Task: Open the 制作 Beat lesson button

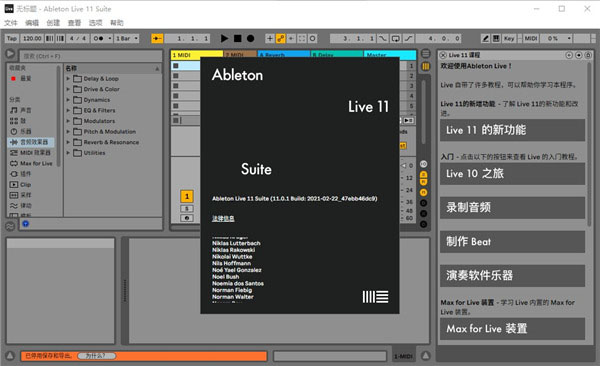Action: pos(512,242)
